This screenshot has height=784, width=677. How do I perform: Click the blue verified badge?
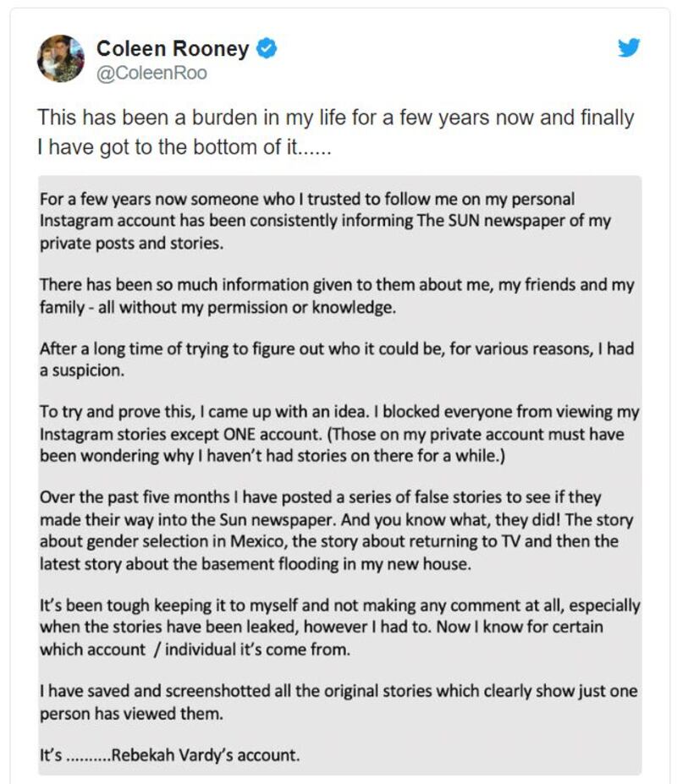267,49
